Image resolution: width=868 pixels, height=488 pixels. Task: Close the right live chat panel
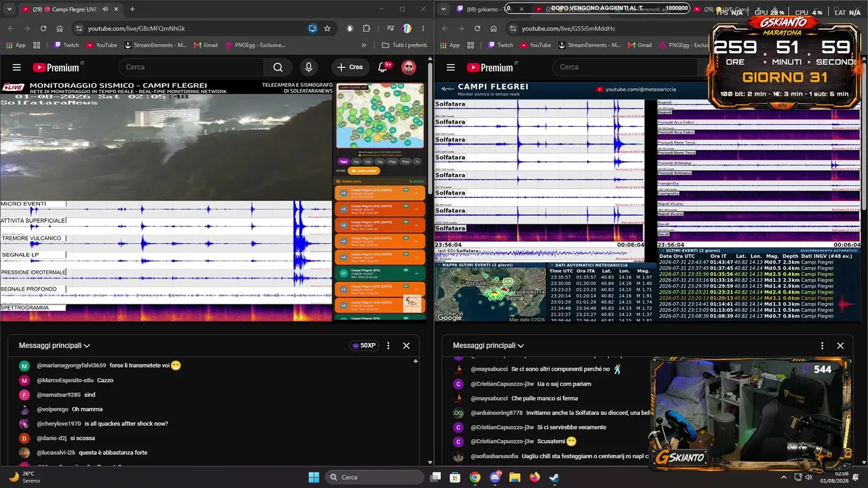(840, 346)
